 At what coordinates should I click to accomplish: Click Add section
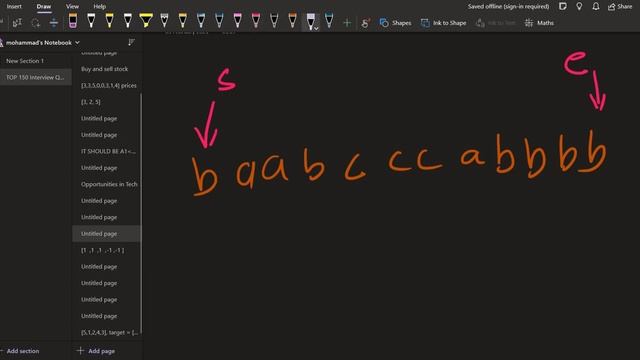(20, 351)
